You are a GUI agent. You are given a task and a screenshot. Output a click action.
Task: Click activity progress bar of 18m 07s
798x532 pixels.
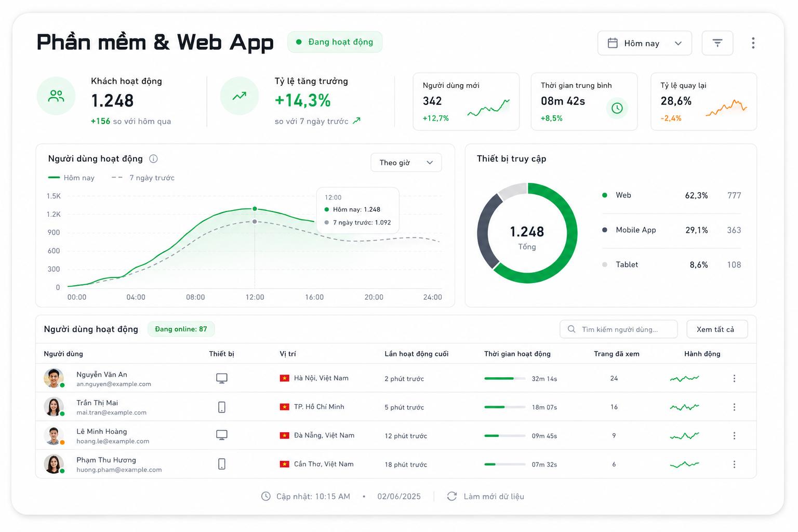click(x=505, y=407)
